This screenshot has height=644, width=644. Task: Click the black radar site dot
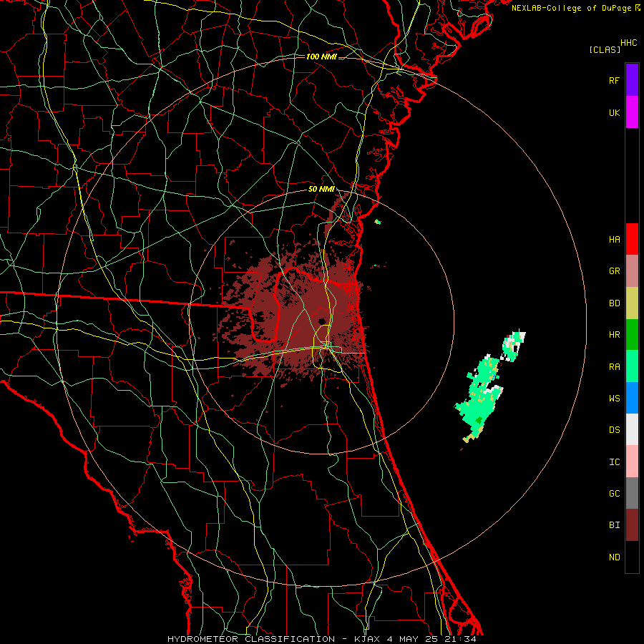(321, 321)
